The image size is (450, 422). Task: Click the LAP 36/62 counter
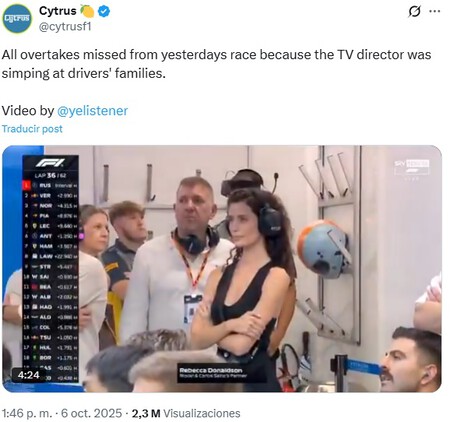point(50,175)
